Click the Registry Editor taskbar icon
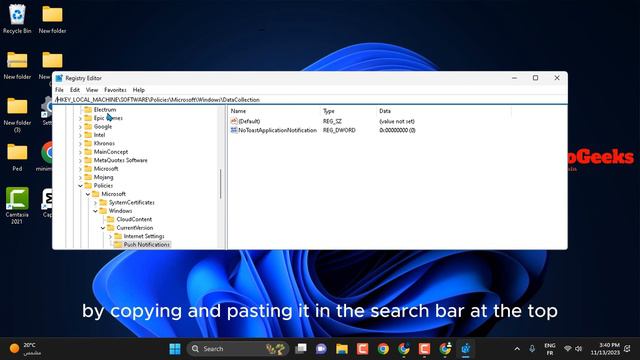Viewport: 640px width, 360px height. click(466, 349)
